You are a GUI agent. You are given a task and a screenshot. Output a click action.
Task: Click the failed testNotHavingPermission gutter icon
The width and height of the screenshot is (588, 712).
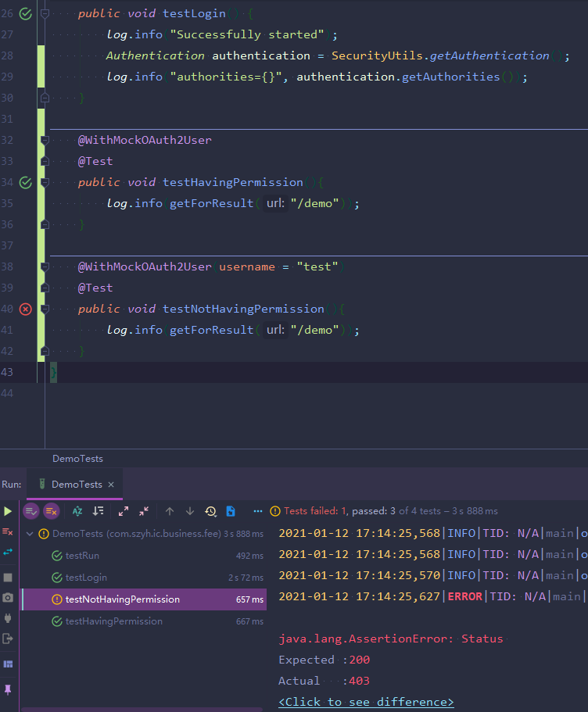pos(26,309)
